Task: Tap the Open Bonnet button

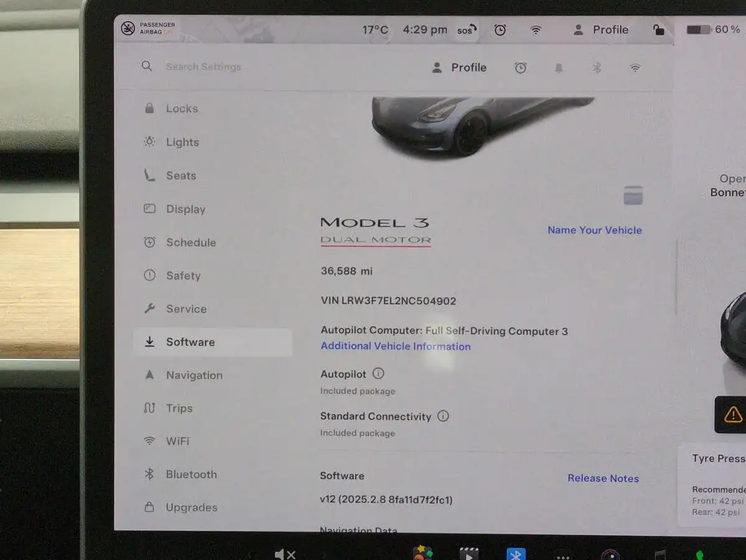Action: pos(728,185)
